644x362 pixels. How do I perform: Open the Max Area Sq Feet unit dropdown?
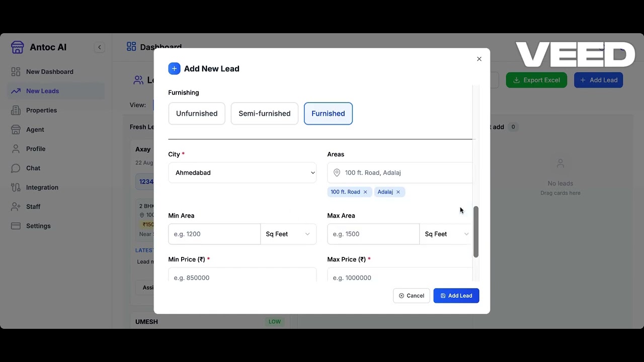click(x=447, y=234)
